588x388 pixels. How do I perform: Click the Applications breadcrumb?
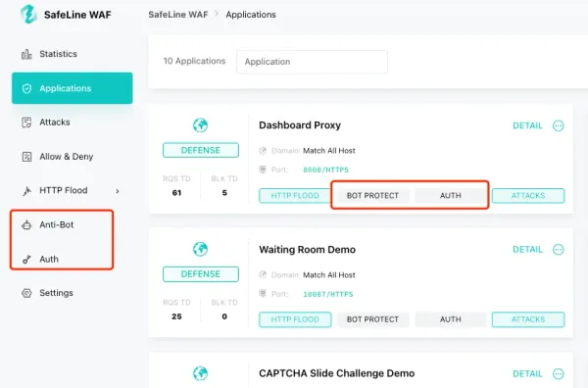251,15
